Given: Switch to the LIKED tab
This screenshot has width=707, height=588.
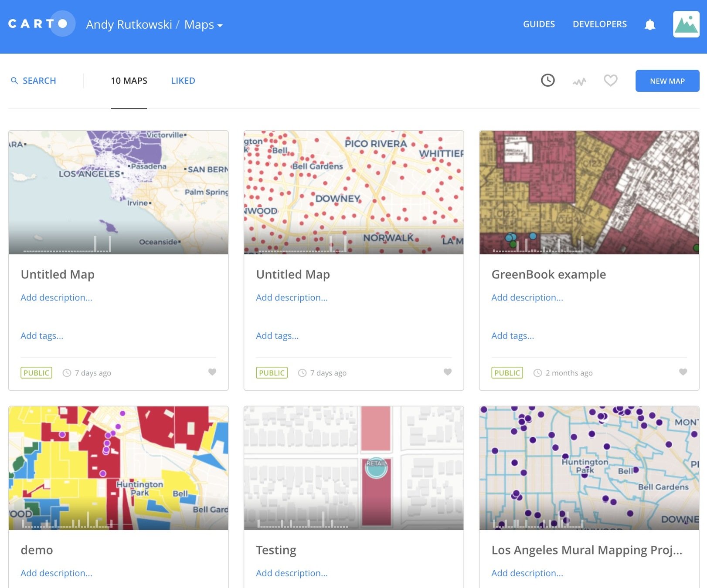Looking at the screenshot, I should click(183, 81).
